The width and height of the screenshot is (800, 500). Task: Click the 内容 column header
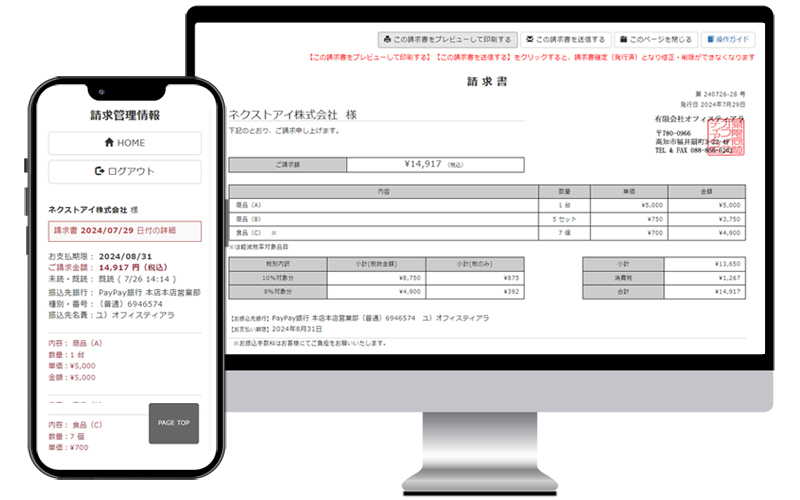pos(383,190)
